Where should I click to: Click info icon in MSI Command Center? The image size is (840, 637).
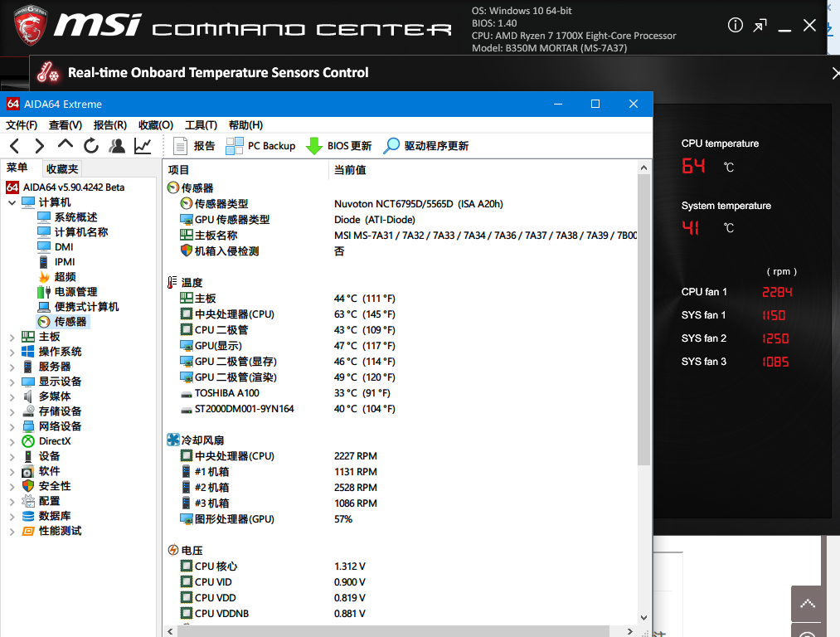coord(735,25)
